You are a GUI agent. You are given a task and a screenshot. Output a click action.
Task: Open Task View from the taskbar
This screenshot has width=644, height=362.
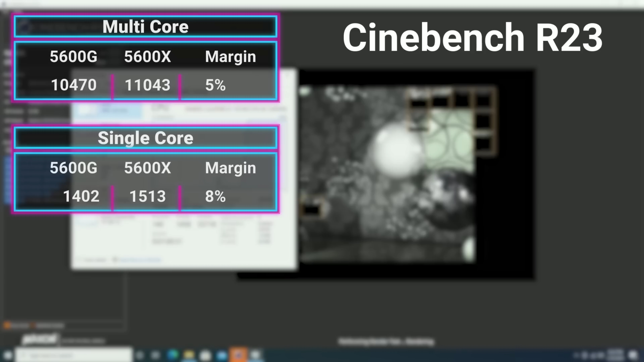click(x=155, y=355)
